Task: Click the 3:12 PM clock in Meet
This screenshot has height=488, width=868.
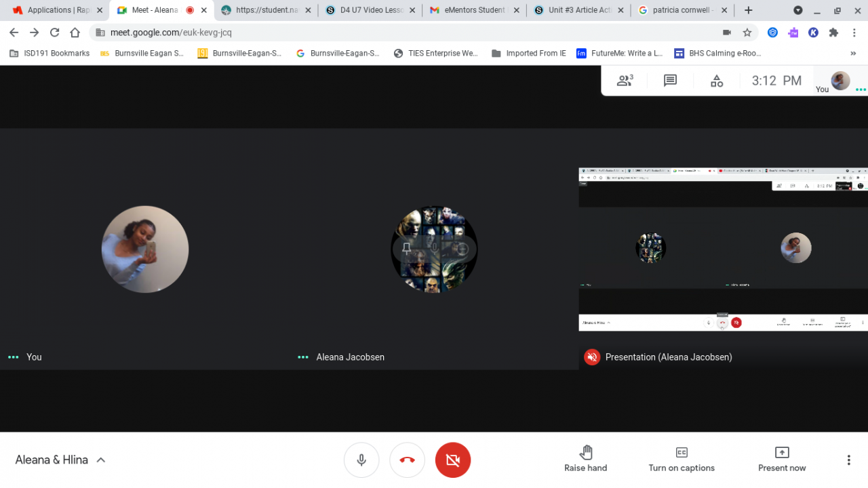Action: click(x=776, y=81)
